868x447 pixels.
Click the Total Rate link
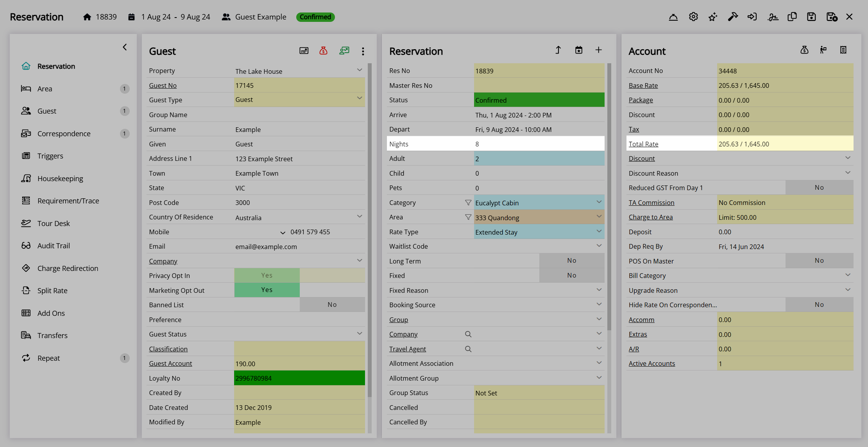(x=643, y=144)
